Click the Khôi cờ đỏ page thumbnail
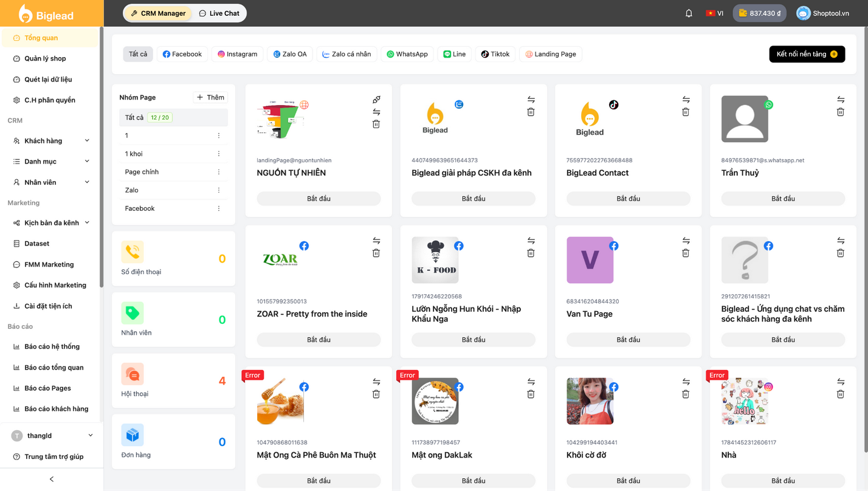The height and width of the screenshot is (491, 868). 590,401
